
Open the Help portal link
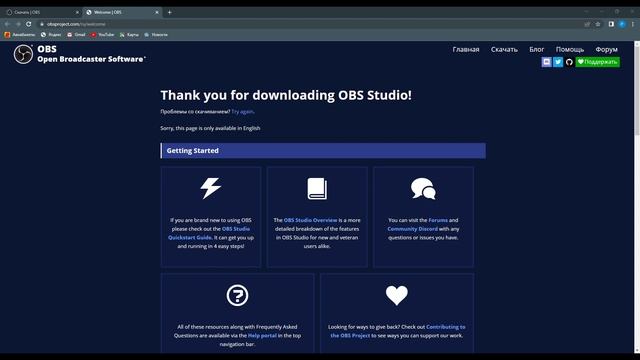tap(262, 336)
